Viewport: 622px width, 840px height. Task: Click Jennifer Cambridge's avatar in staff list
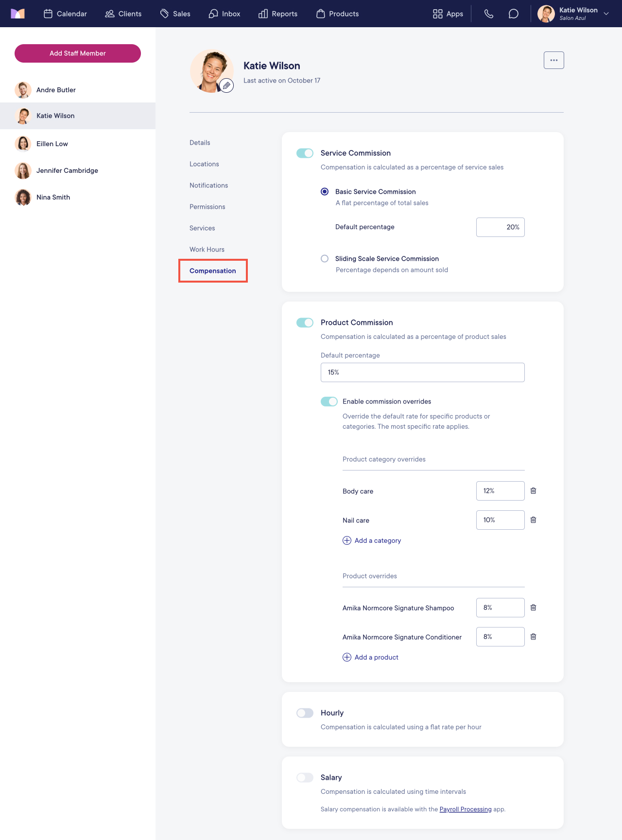click(x=23, y=170)
